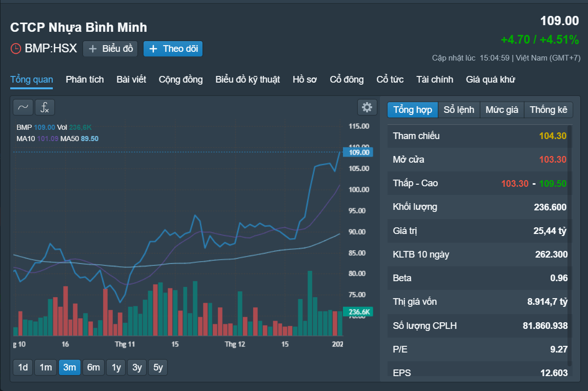Set chart range to 1d

tap(23, 367)
